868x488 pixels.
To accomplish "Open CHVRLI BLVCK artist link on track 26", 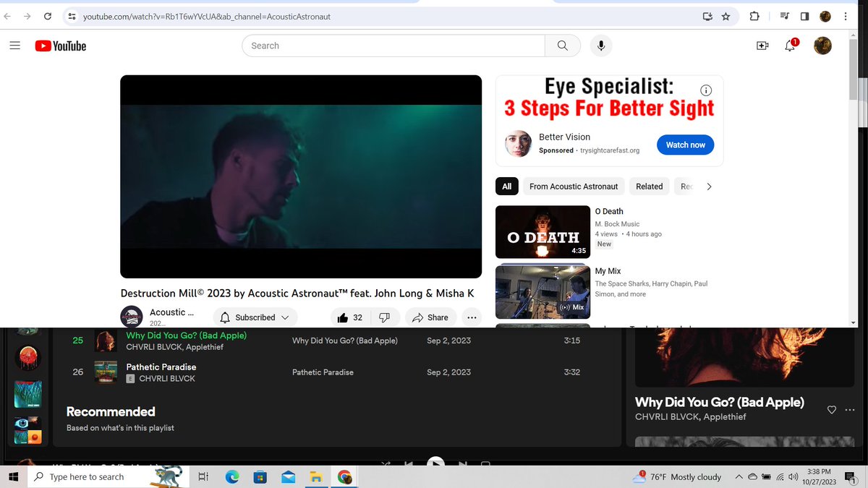I will (167, 378).
